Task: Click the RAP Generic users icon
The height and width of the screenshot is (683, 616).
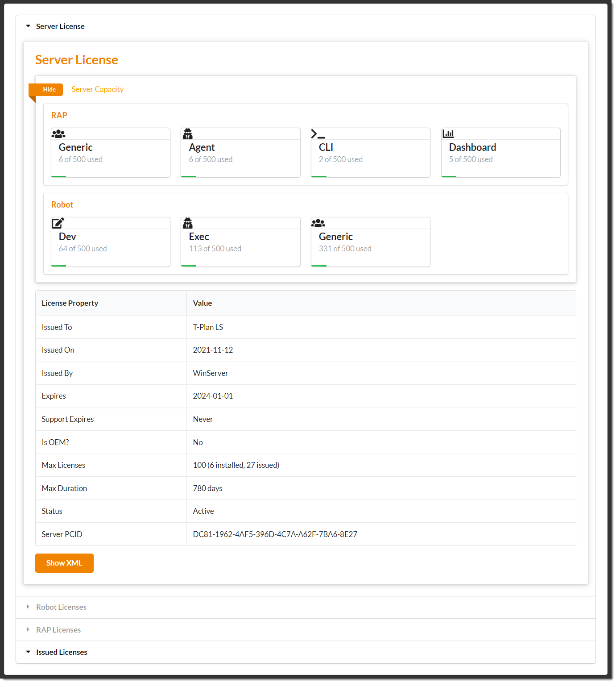Action: point(58,134)
